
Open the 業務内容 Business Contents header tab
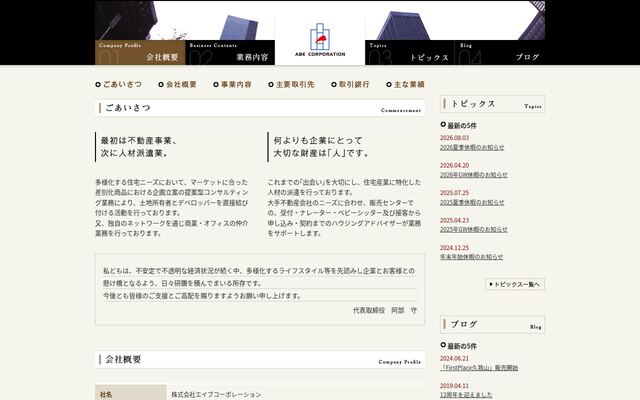(x=230, y=52)
